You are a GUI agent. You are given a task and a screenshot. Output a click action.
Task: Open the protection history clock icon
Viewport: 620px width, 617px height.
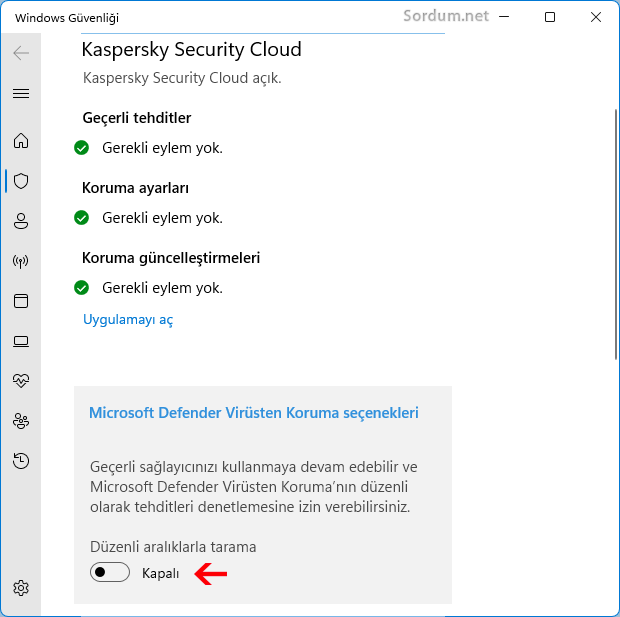point(21,461)
